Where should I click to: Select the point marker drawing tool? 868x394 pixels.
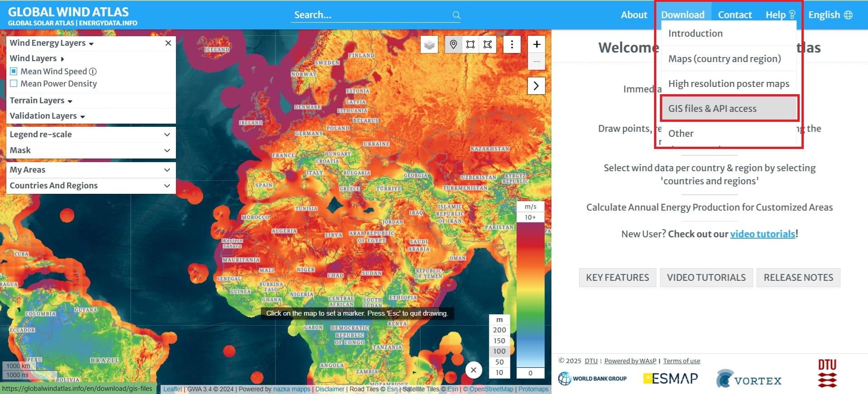(x=453, y=44)
